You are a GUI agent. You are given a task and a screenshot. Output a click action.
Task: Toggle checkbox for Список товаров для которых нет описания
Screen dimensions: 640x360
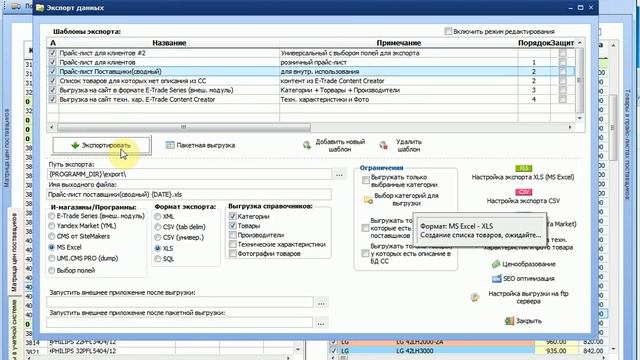pyautogui.click(x=52, y=81)
